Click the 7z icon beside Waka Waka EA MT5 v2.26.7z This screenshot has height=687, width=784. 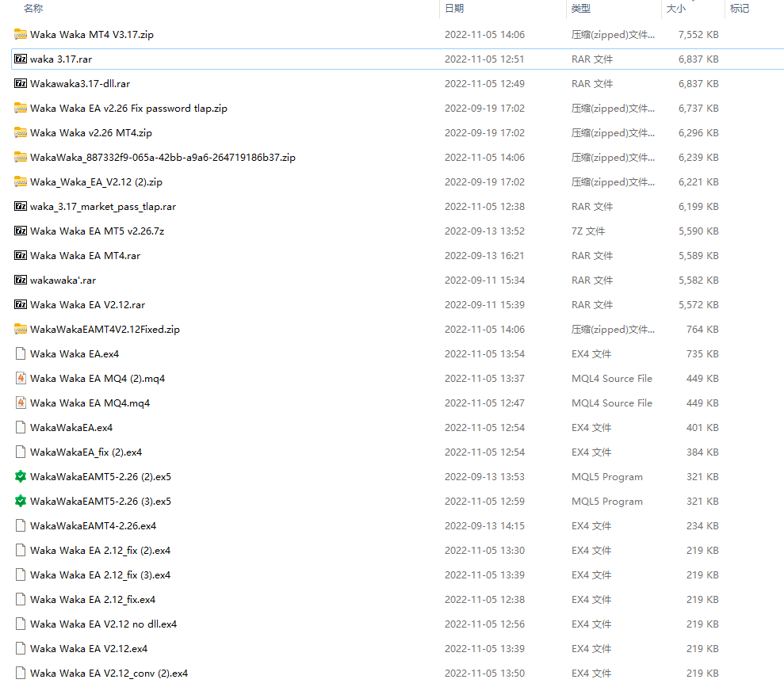pos(21,231)
